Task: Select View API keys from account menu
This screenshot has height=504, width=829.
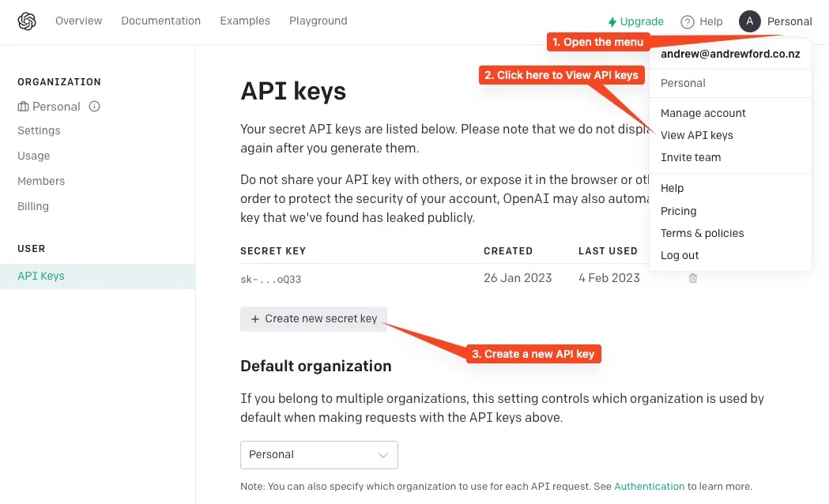Action: coord(697,135)
